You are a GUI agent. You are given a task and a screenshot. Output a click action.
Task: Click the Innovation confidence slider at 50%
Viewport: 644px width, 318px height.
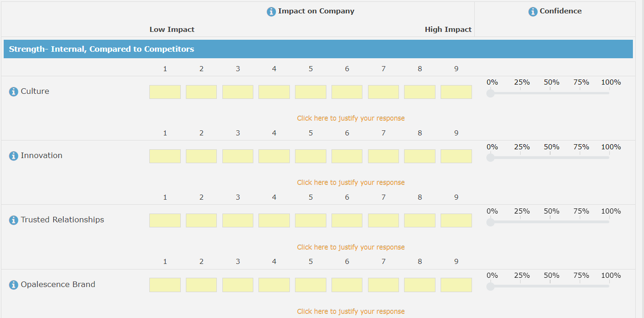(550, 158)
